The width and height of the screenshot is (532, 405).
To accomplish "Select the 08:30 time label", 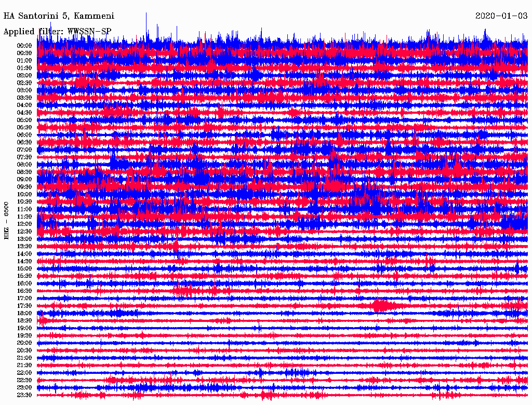I will 24,172.
